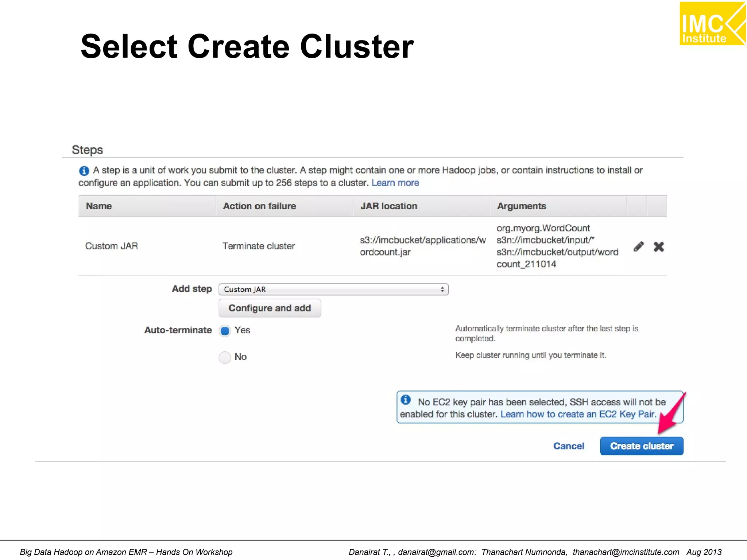Click the Cancel link
This screenshot has height=560, width=747.
pos(569,446)
